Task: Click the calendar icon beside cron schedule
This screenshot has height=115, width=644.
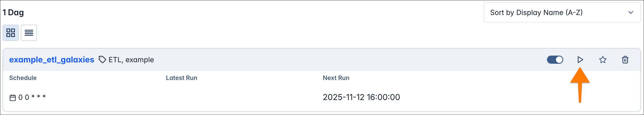Action: point(13,97)
